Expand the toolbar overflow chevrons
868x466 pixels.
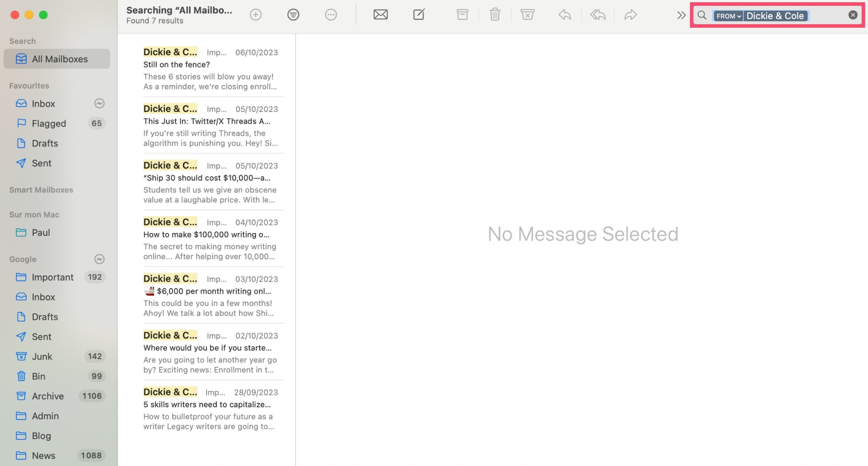681,15
